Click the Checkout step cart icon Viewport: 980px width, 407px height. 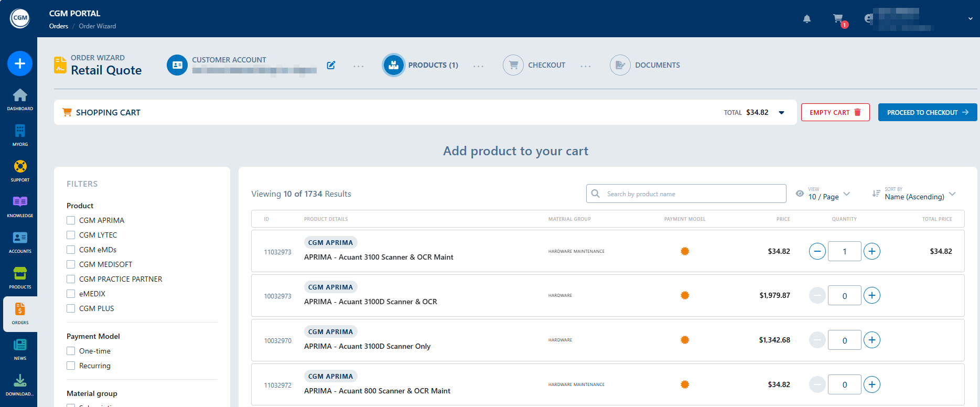point(513,65)
